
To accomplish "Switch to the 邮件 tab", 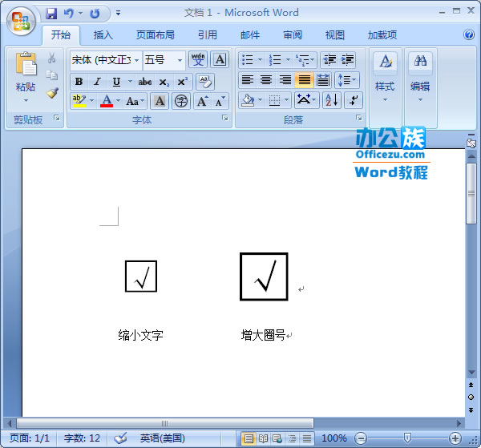I will pyautogui.click(x=250, y=34).
